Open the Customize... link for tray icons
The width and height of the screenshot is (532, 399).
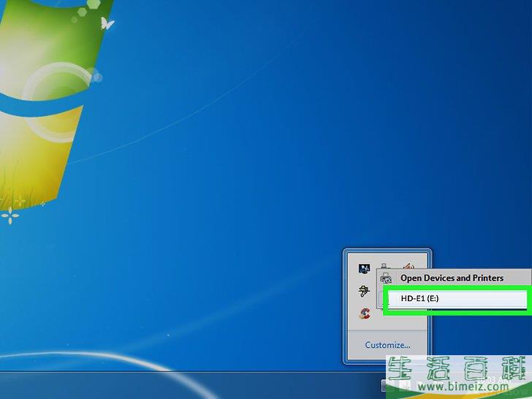tap(387, 345)
